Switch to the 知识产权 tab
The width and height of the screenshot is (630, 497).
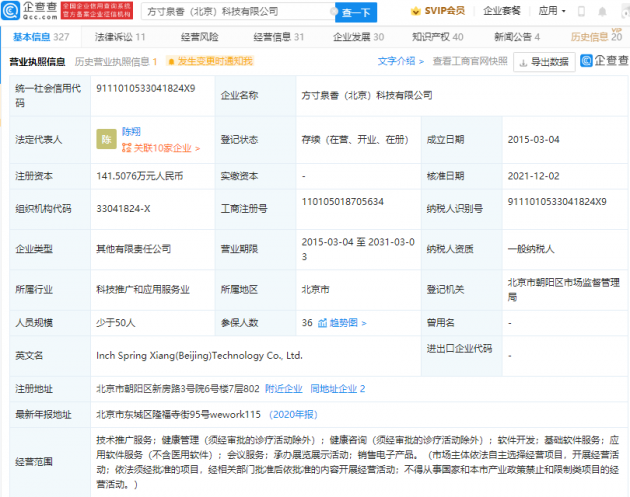click(438, 37)
